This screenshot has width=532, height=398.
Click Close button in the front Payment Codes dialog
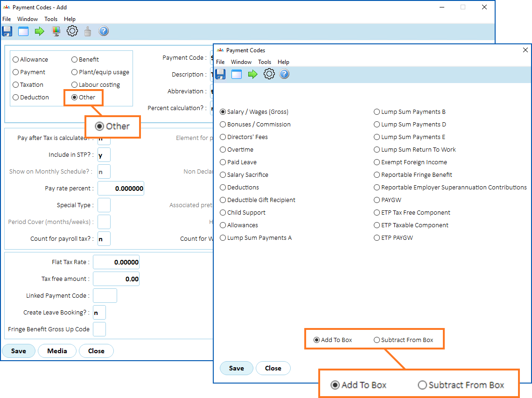click(x=273, y=368)
